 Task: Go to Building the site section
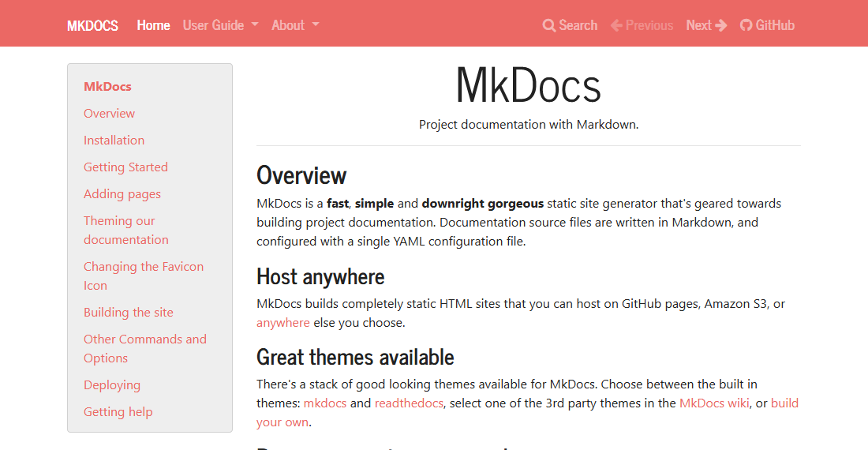pos(129,312)
